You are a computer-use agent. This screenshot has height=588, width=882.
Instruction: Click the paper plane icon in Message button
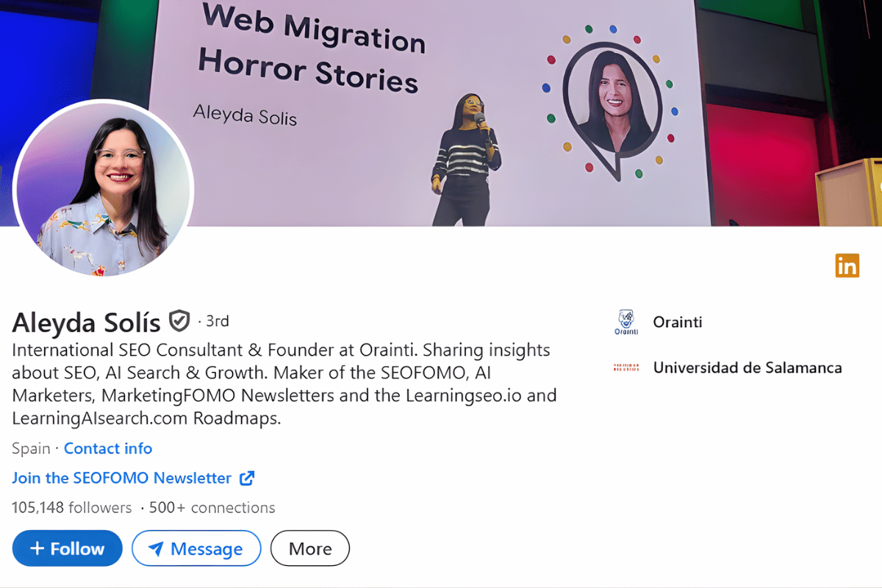click(x=155, y=549)
